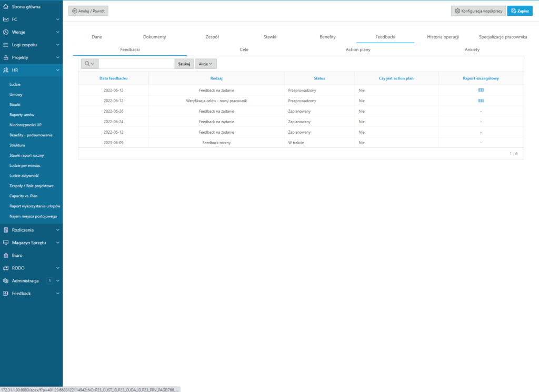Switch to the Dane tab
Viewport: 539px width, 392px height.
point(97,37)
